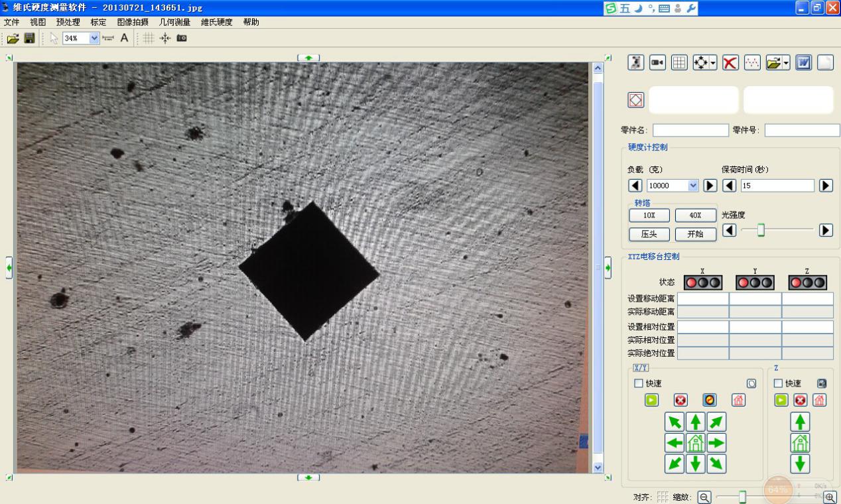
Task: Open the dropdown arrow beside the folder icon
Action: point(786,62)
